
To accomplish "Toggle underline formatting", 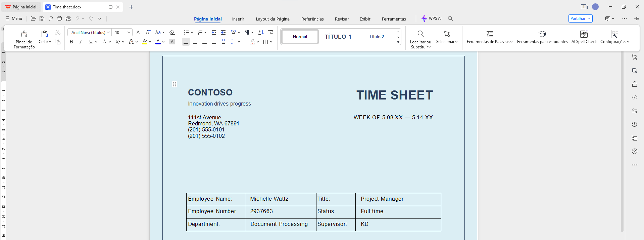I will pyautogui.click(x=91, y=42).
